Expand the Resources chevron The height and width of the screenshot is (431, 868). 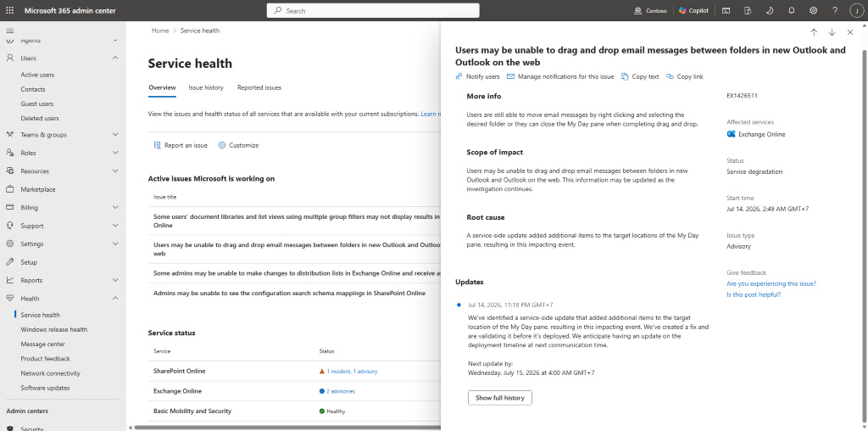[115, 171]
